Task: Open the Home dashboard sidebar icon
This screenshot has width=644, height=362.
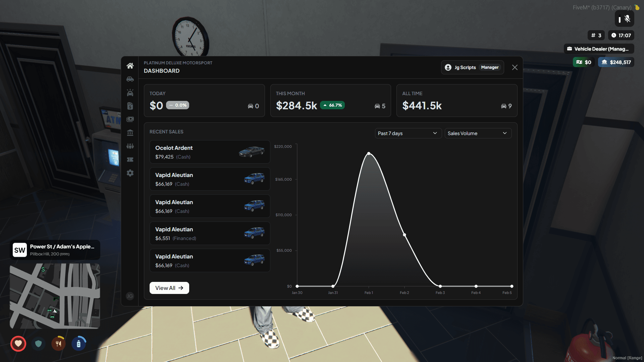Action: click(130, 66)
